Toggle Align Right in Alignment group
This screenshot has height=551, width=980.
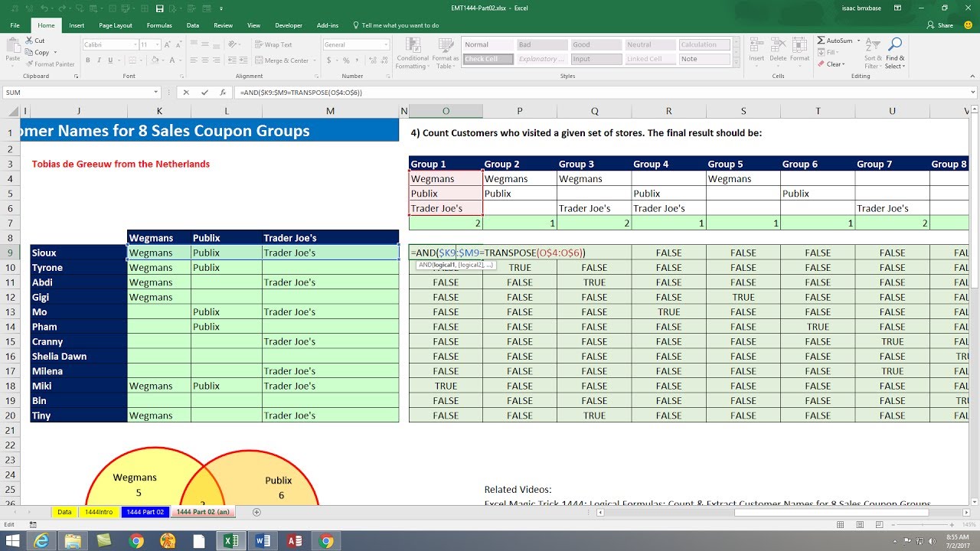coord(216,60)
